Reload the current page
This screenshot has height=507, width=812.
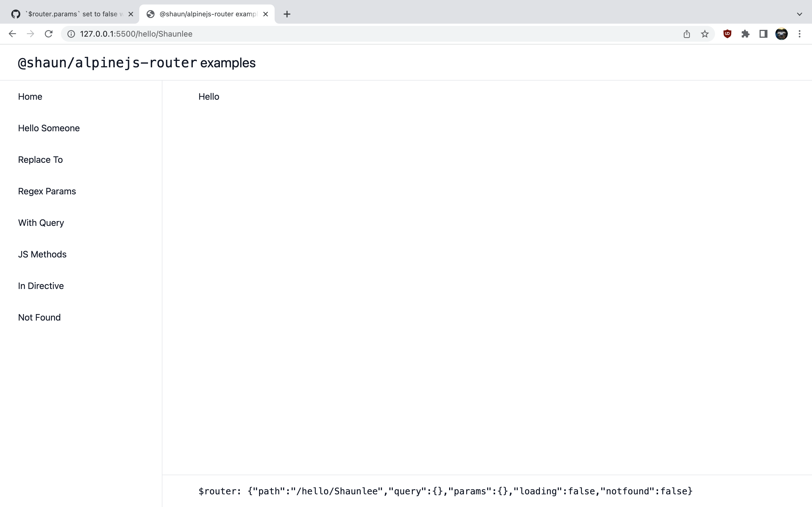coord(48,34)
